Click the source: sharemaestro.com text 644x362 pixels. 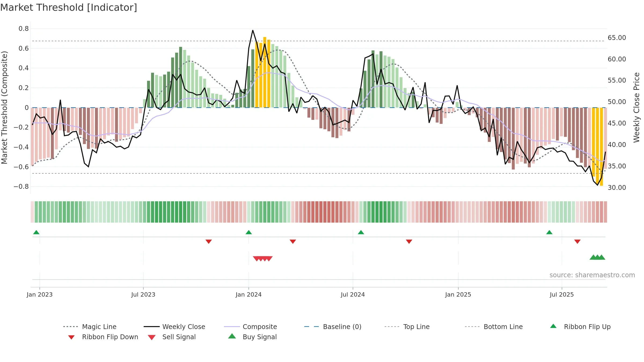click(x=592, y=275)
